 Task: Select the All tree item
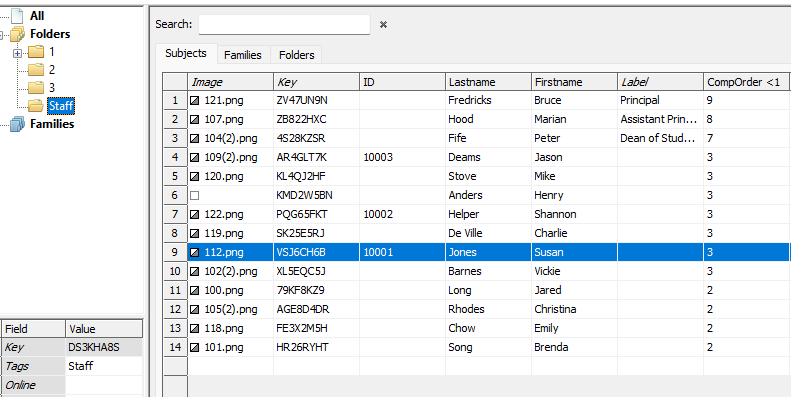coord(37,16)
